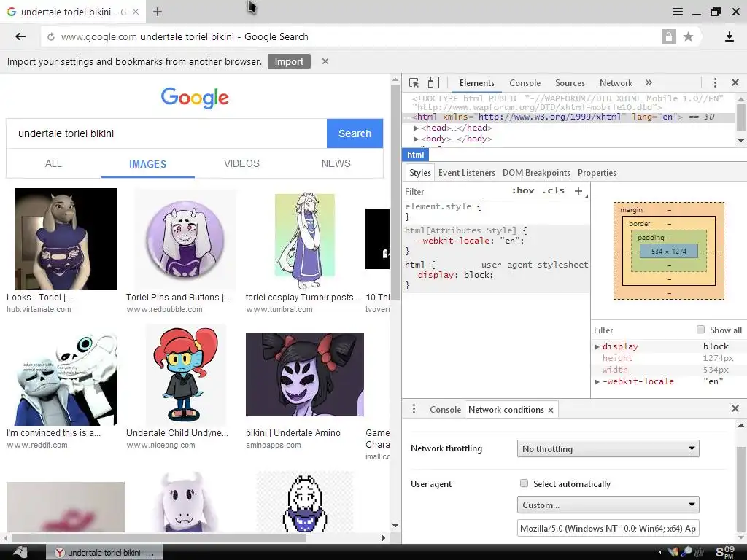The image size is (747, 560).
Task: Click the Mozilla/5.0 user agent string field
Action: pos(608,528)
